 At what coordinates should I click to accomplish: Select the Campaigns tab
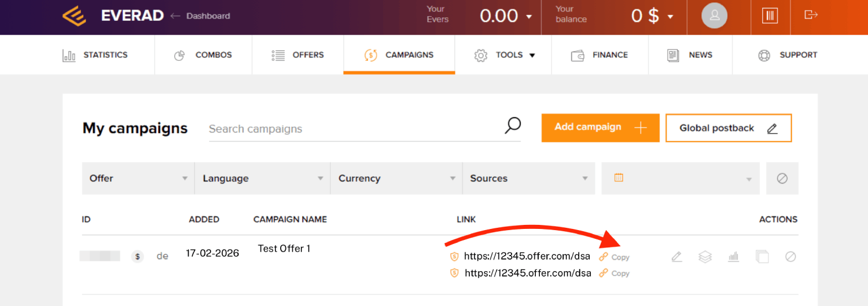tap(399, 55)
